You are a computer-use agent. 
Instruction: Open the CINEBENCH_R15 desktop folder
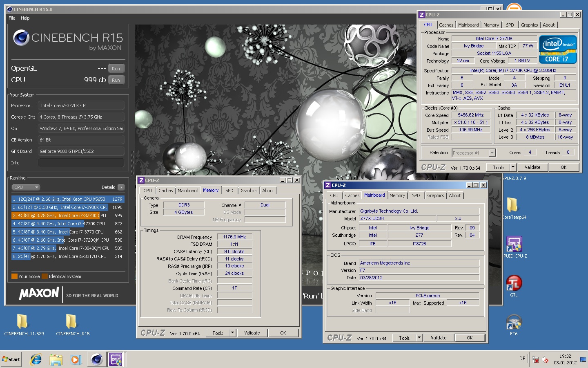[72, 325]
